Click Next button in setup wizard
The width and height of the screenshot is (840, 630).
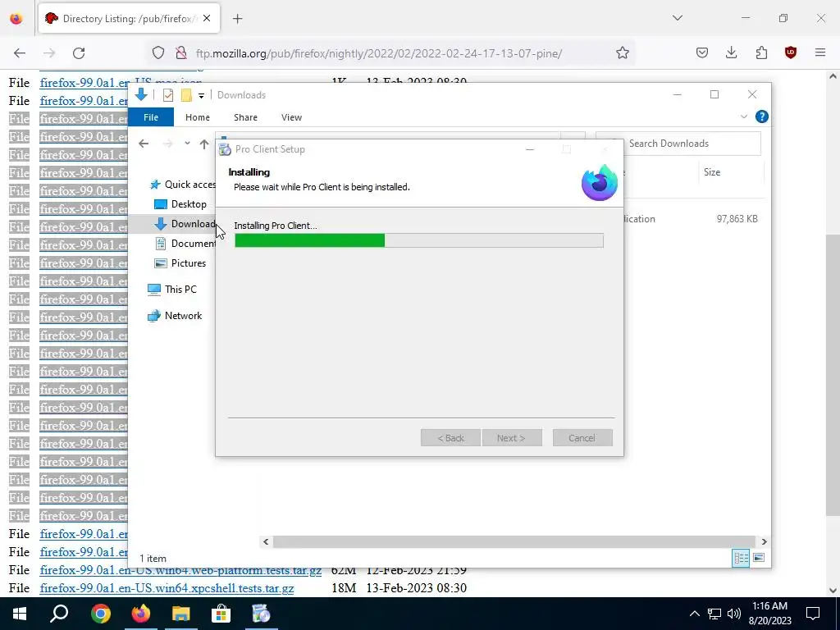[512, 438]
